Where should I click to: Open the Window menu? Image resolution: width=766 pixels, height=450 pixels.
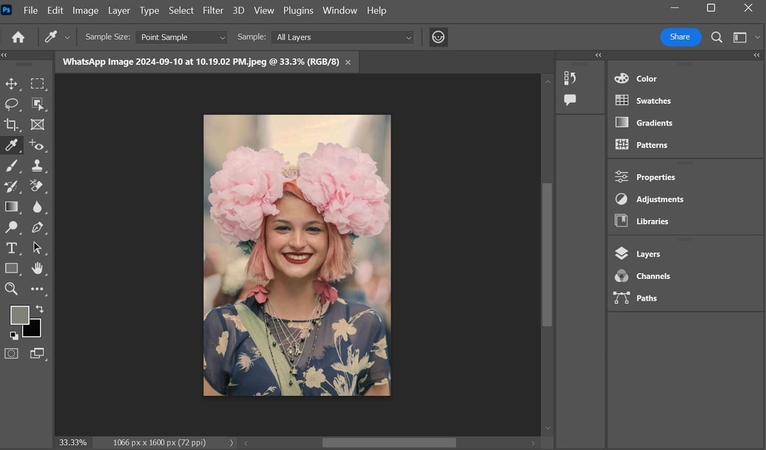tap(340, 10)
